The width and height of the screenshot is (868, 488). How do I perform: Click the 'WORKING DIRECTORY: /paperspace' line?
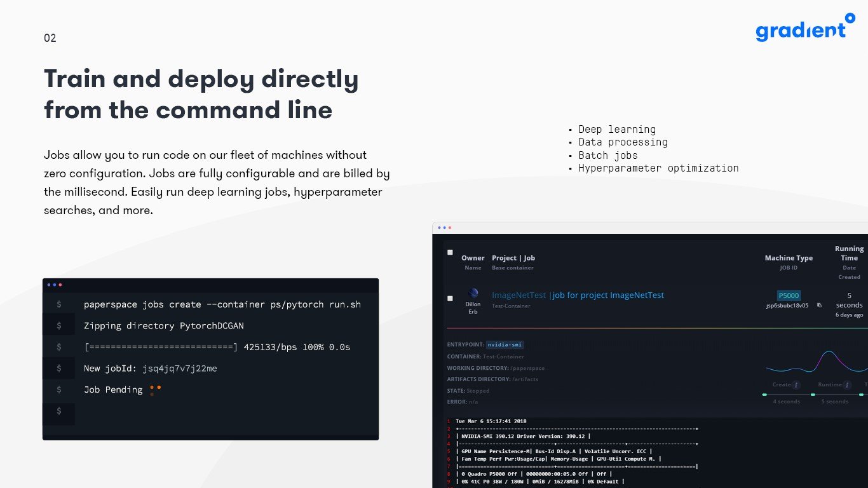coord(496,368)
